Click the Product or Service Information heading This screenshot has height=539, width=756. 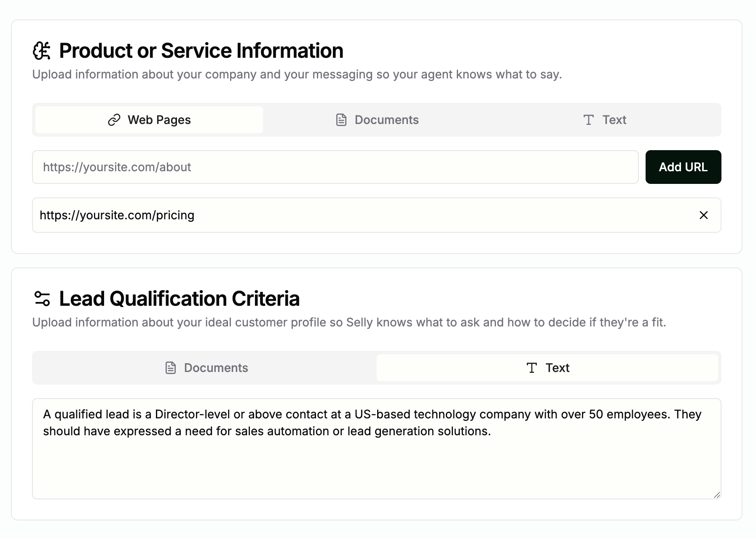pos(201,51)
